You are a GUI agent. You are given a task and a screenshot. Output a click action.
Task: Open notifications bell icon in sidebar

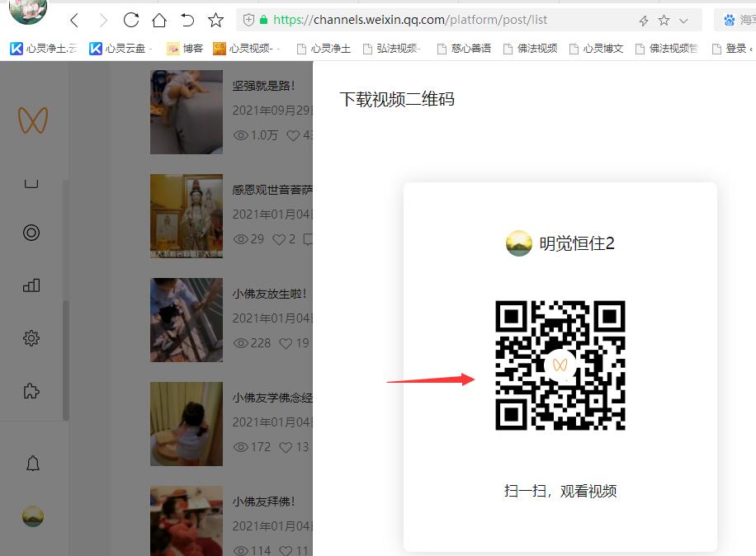click(33, 464)
